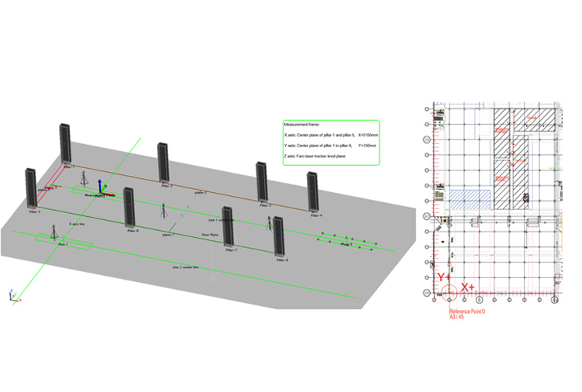Image resolution: width=582 pixels, height=392 pixels.
Task: Click the Pillar-3 column object
Action: click(x=263, y=182)
